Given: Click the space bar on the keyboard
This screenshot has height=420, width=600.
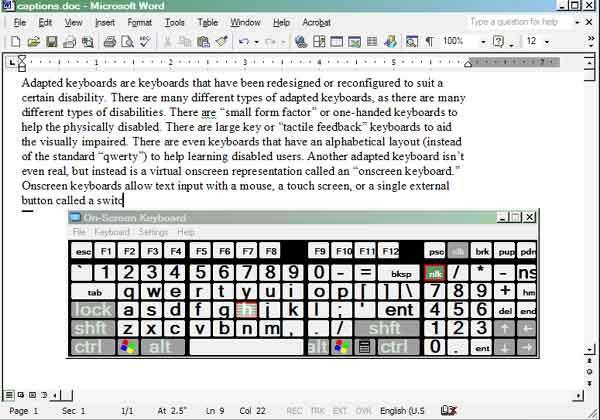Looking at the screenshot, I should click(x=246, y=347).
